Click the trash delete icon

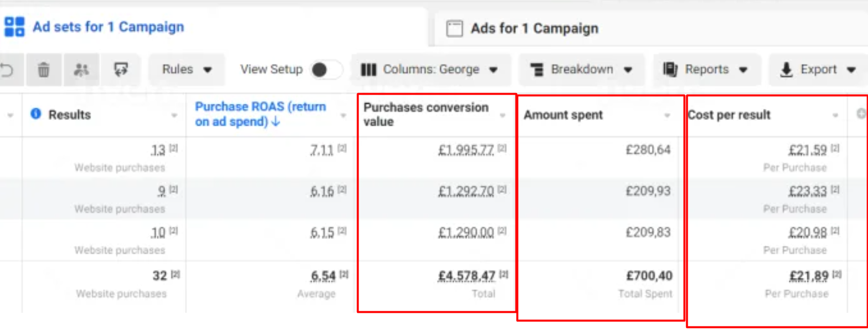click(44, 69)
